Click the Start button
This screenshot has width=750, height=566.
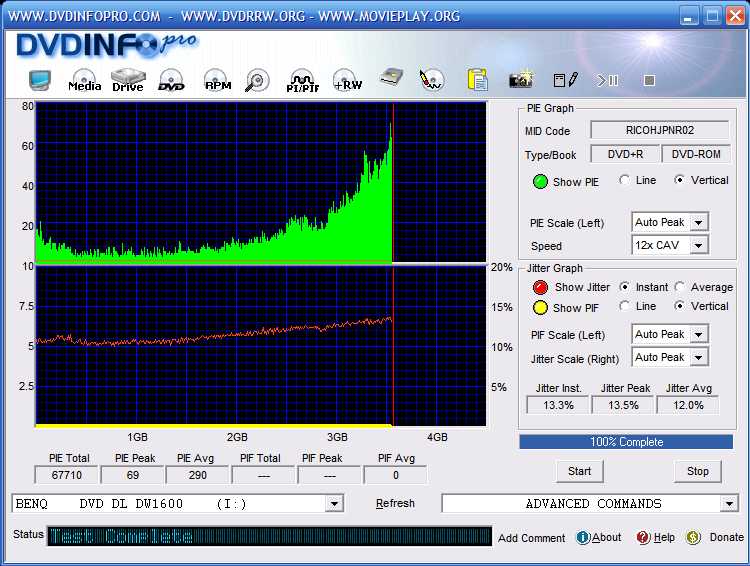579,471
